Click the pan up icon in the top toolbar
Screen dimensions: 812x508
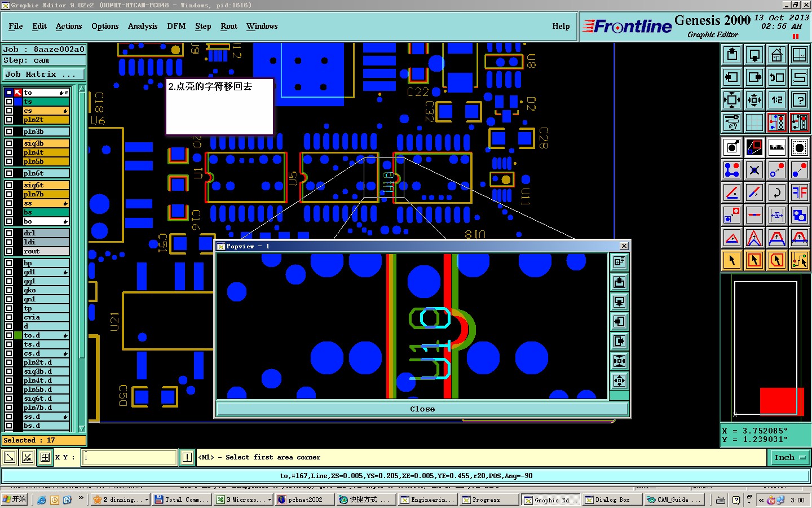(732, 55)
